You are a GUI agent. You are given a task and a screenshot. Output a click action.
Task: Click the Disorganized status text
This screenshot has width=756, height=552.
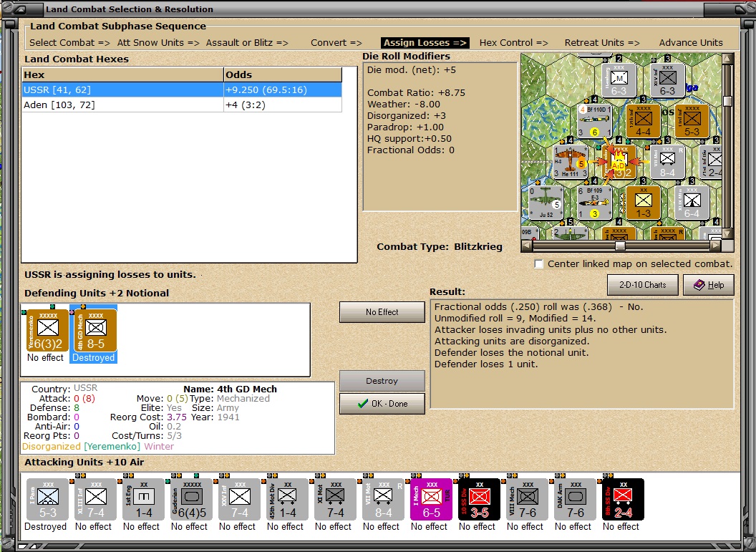51,447
